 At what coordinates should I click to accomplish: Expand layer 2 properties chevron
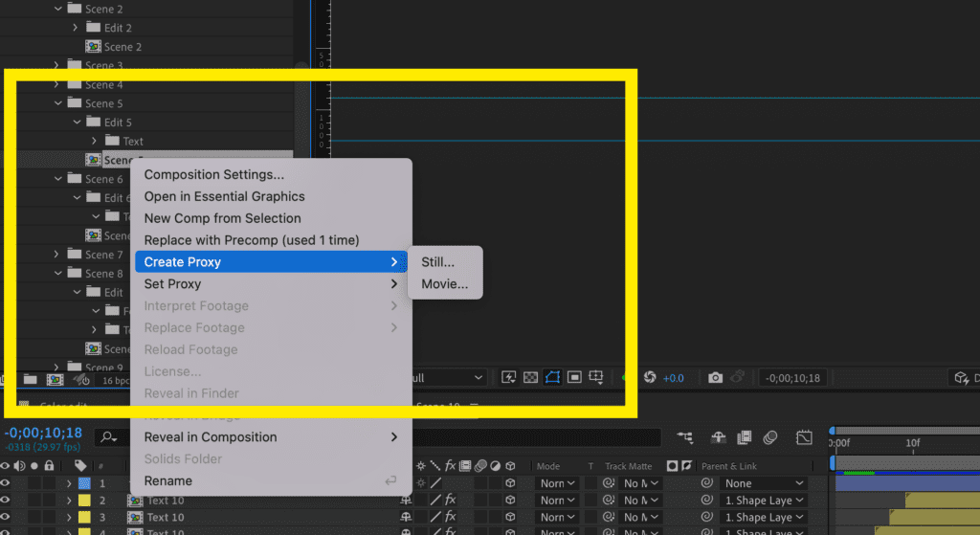coord(69,501)
